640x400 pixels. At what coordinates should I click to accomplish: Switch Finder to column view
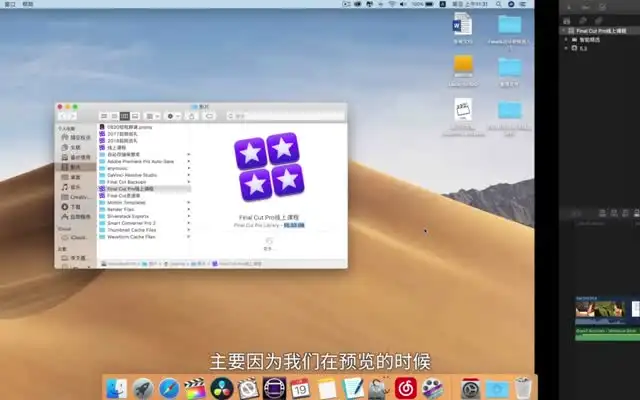(126, 116)
